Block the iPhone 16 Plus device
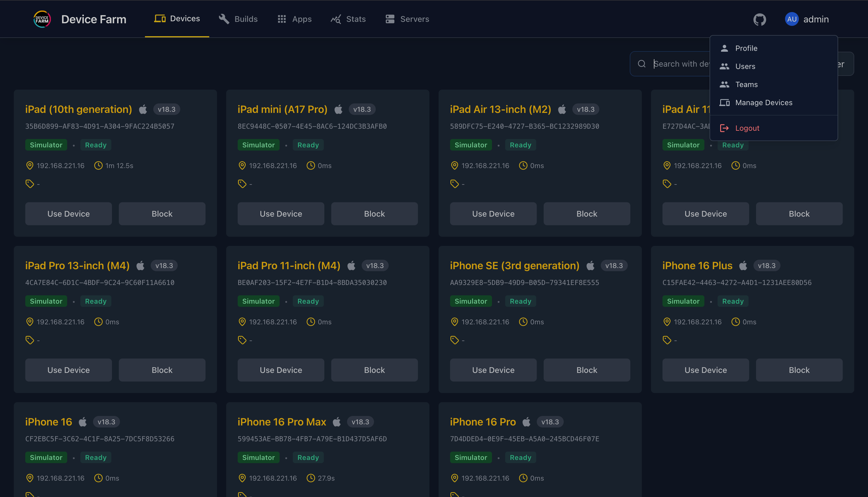Screen dimensions: 868x497 pos(799,370)
